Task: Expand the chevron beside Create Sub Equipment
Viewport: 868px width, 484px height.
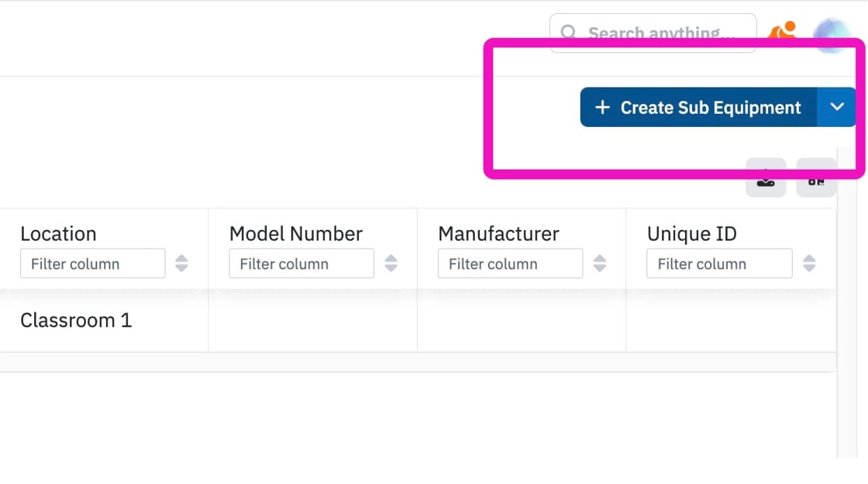Action: pyautogui.click(x=837, y=107)
